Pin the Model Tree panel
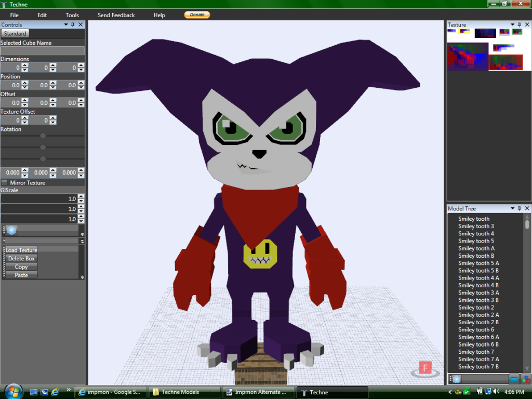This screenshot has height=399, width=532. (x=519, y=208)
